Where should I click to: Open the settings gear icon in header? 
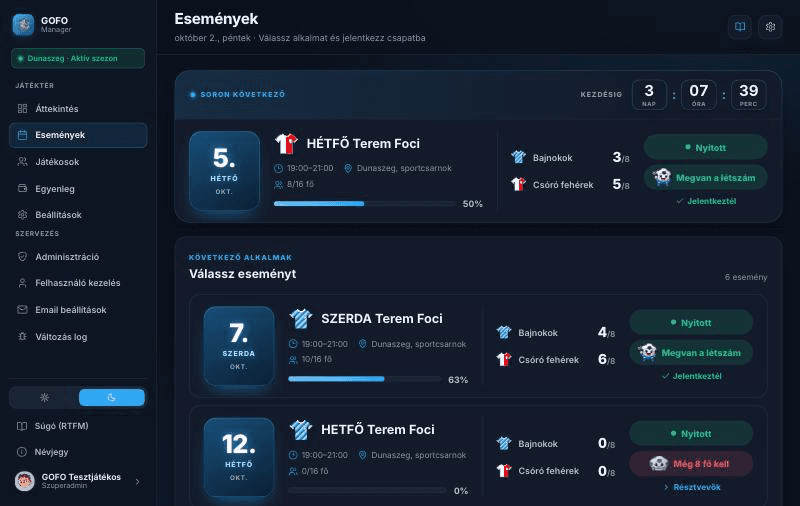click(x=770, y=27)
